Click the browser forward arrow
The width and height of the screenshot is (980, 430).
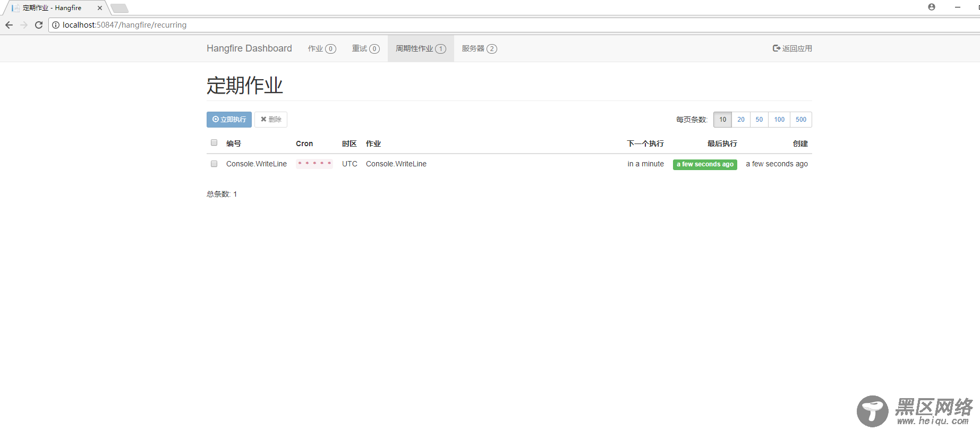[x=24, y=25]
